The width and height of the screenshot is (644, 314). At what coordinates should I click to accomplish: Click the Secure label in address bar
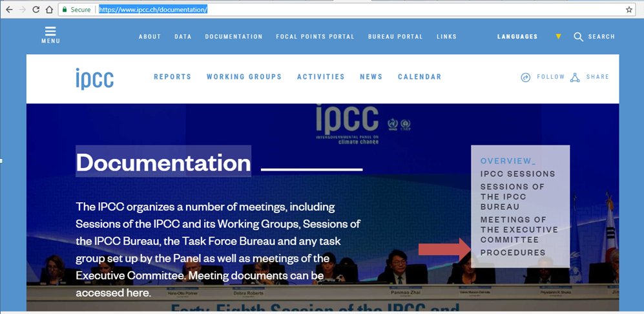point(81,10)
